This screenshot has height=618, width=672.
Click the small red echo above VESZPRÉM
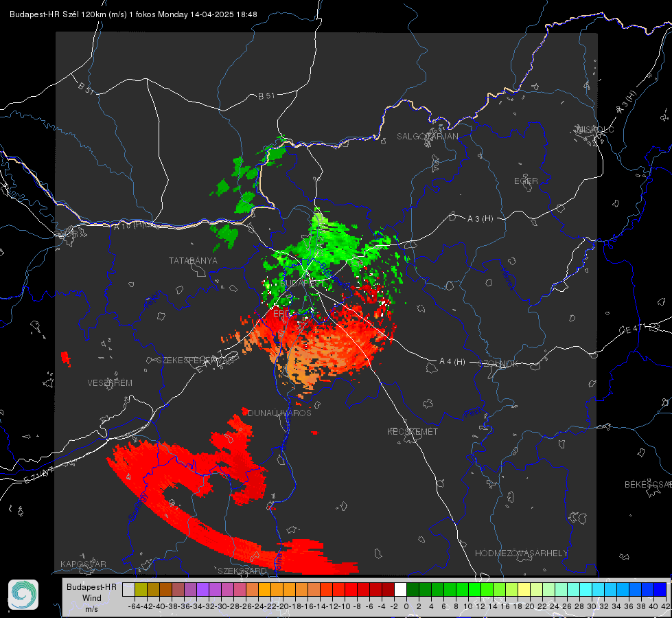[66, 358]
